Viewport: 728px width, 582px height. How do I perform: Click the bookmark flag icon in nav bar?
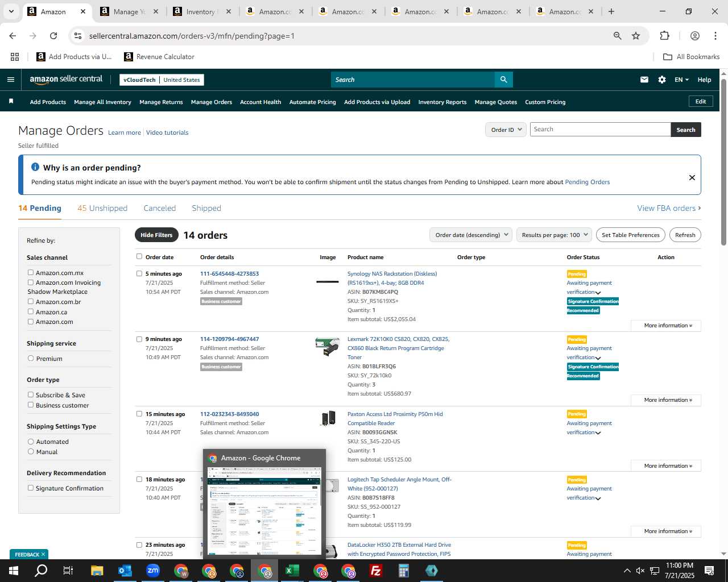[x=11, y=101]
